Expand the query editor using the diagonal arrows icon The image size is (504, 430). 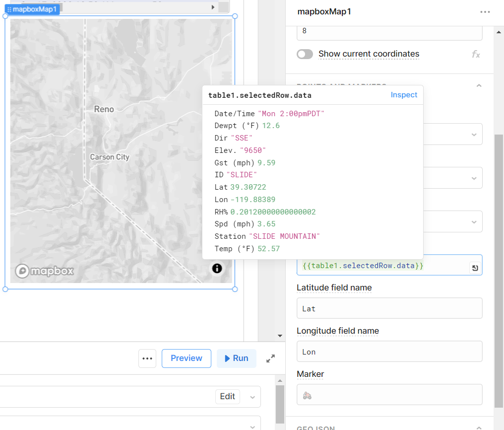coord(270,358)
